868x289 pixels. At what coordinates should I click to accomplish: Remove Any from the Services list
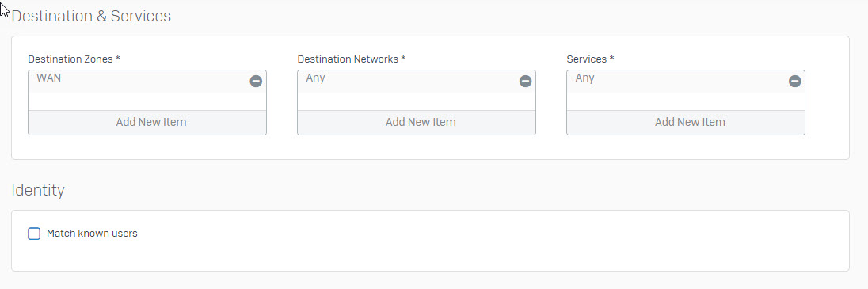click(x=794, y=82)
